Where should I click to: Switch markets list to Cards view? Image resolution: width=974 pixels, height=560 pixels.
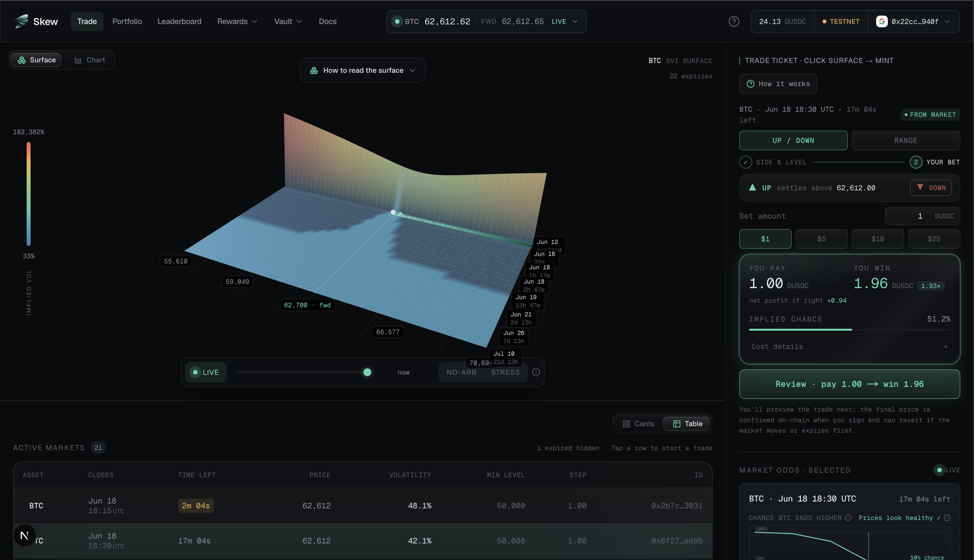638,424
